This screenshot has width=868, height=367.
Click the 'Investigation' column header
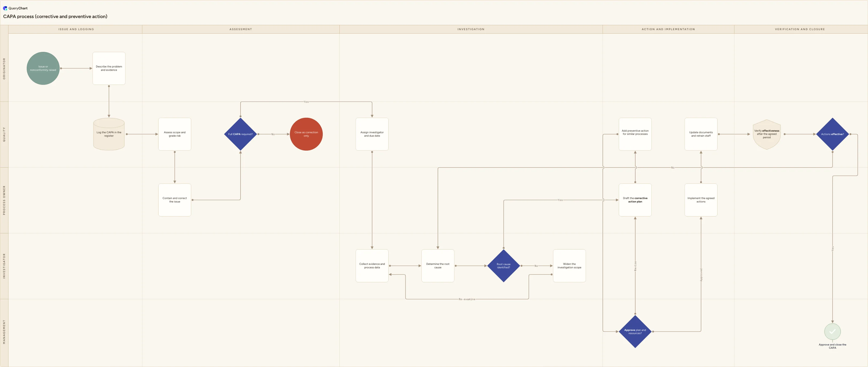tap(471, 29)
